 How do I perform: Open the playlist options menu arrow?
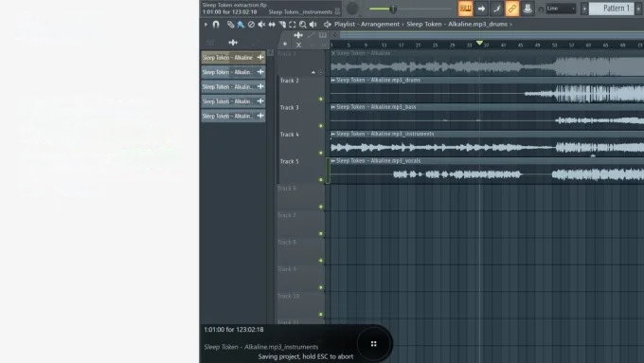[206, 25]
